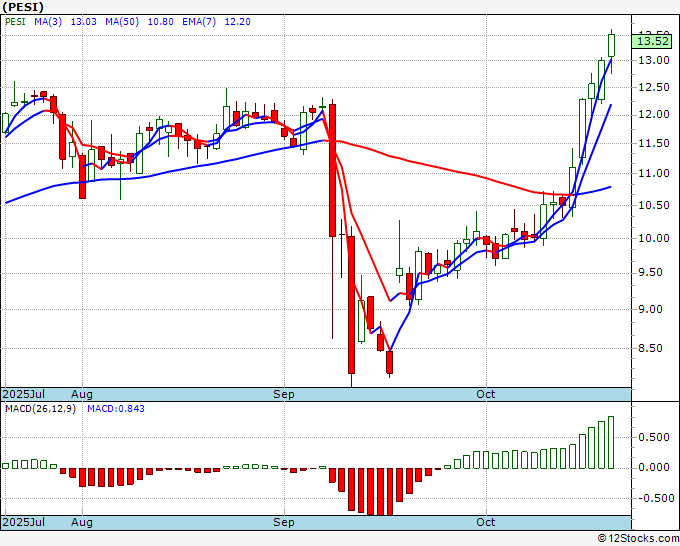Click the MACD(26,12,9) indicator label
This screenshot has width=680, height=546.
[40, 409]
